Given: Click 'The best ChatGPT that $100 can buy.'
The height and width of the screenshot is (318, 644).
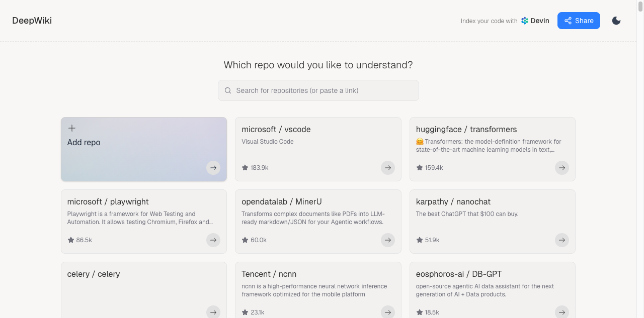Looking at the screenshot, I should (x=467, y=214).
